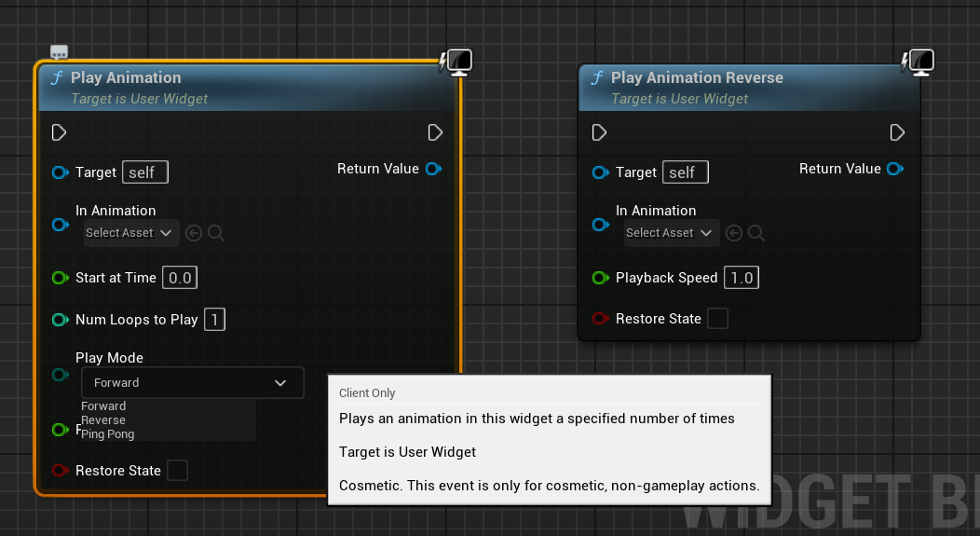Click the comment bubble icon above Play Animation node
The width and height of the screenshot is (980, 536).
point(60,53)
